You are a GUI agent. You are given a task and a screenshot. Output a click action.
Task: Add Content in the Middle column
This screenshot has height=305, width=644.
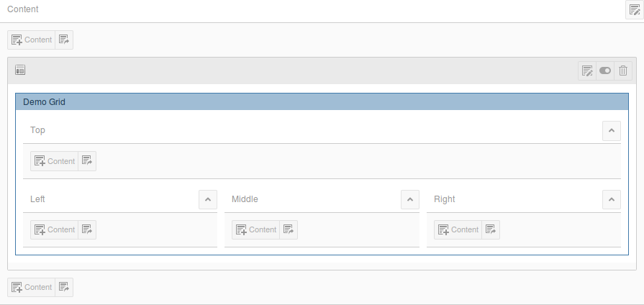coord(256,229)
